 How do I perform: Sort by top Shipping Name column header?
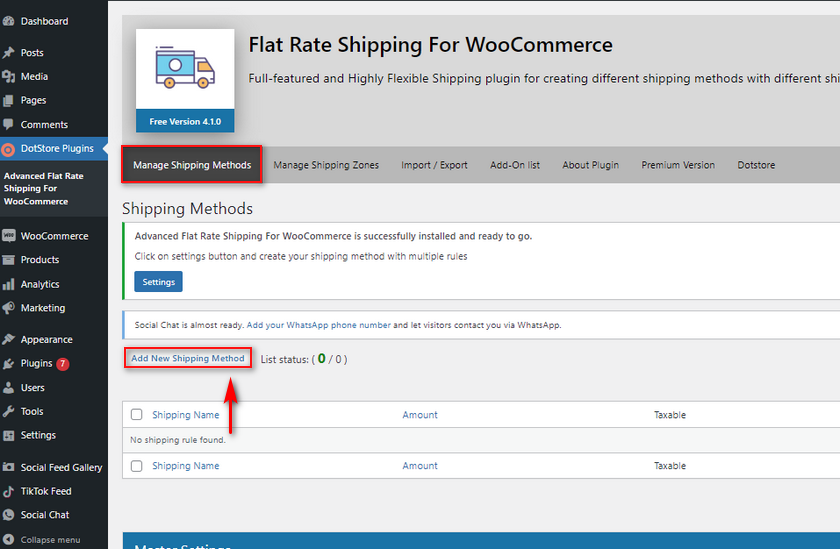point(185,415)
